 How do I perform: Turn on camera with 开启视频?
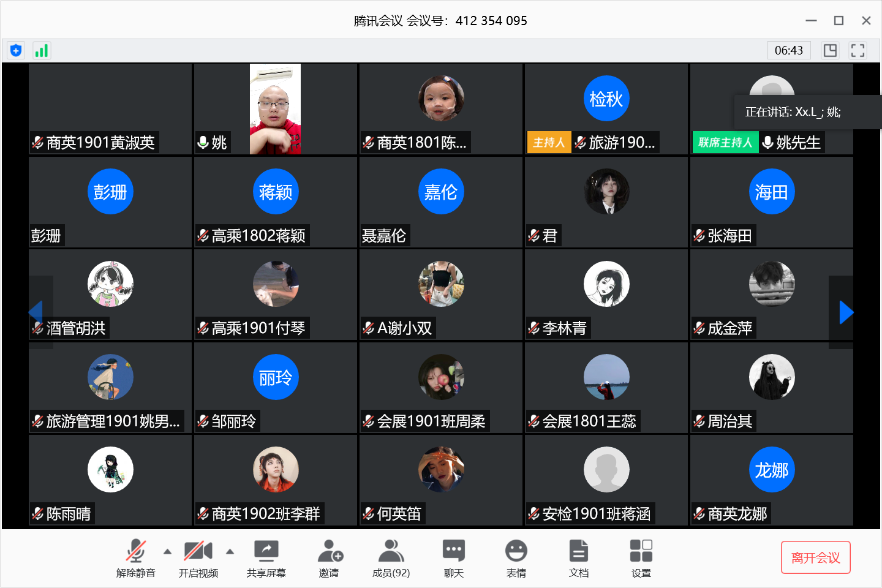tap(198, 557)
